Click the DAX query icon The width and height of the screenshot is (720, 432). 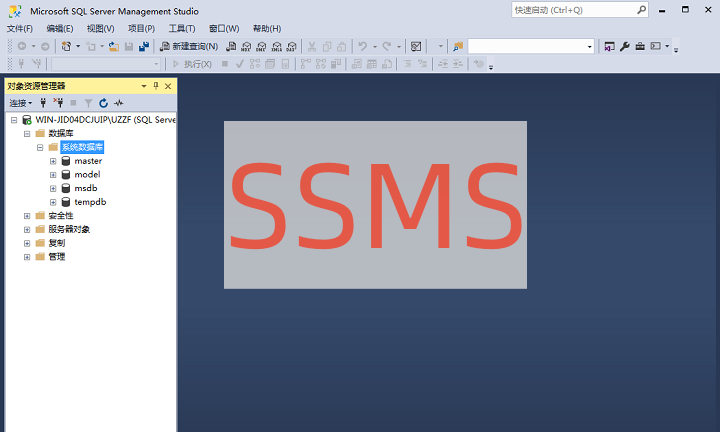coord(292,46)
